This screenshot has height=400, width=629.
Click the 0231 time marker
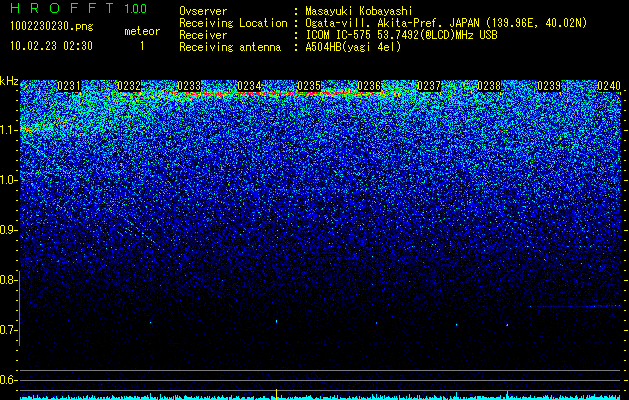coord(69,86)
